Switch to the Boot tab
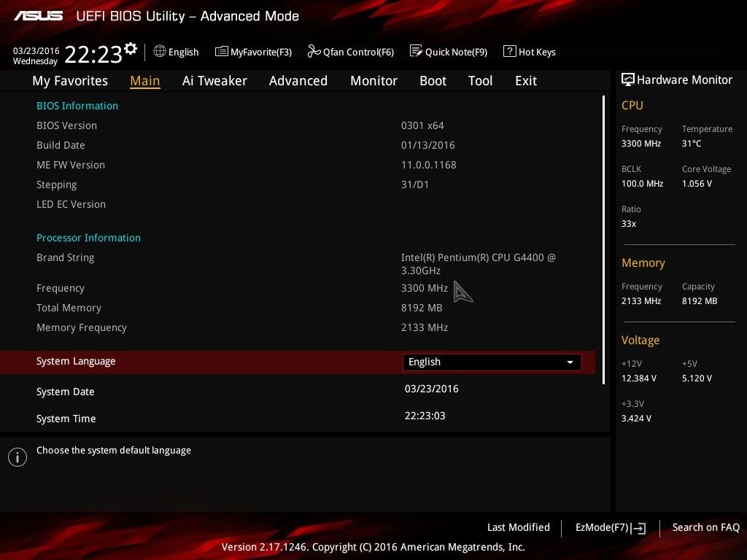The image size is (747, 560). click(433, 81)
